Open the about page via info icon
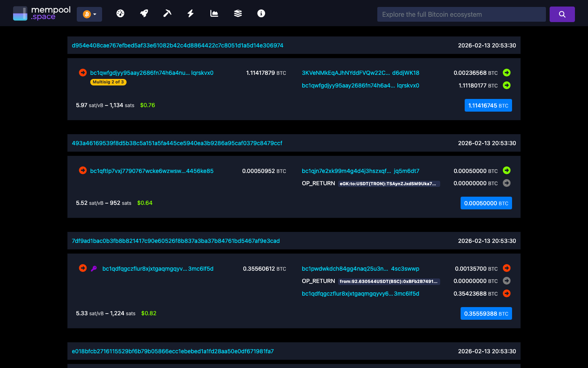Viewport: 588px width, 368px height. (x=261, y=13)
